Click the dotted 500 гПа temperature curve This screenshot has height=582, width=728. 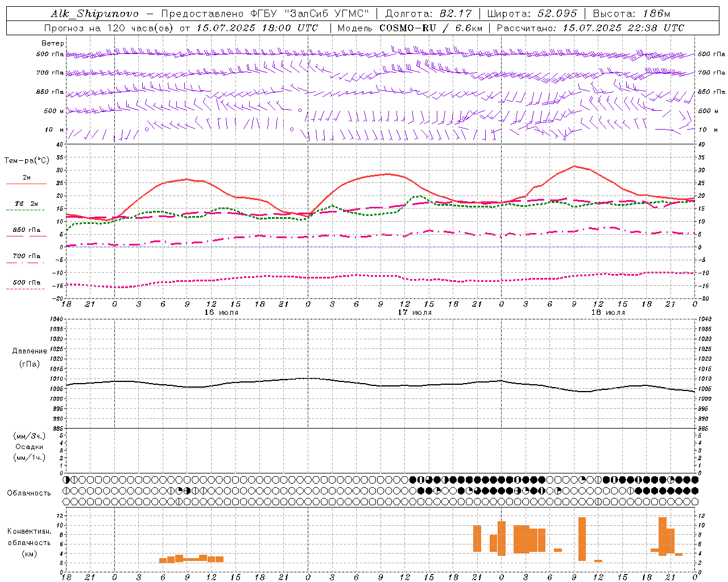[x=380, y=276]
